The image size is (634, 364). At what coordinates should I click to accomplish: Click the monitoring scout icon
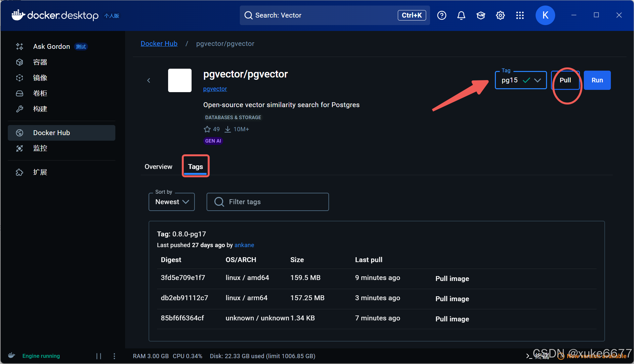click(x=20, y=148)
